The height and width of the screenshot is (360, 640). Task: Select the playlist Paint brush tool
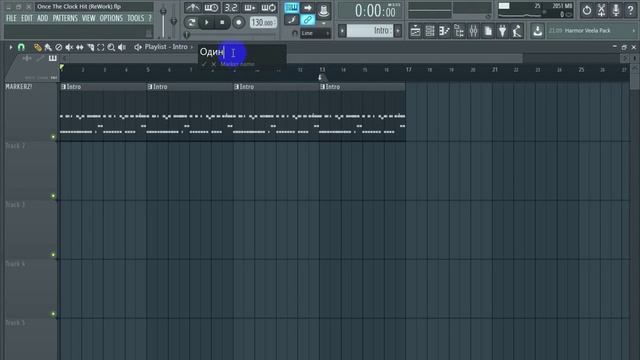coord(48,47)
